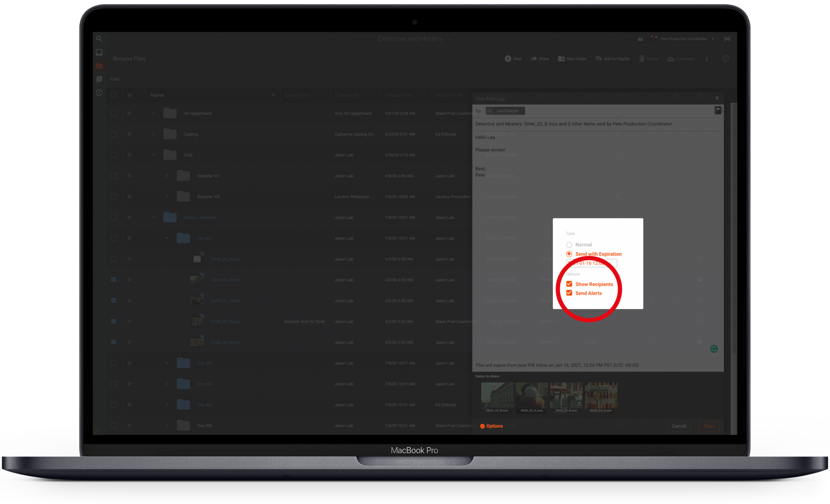Click the expiration date input field
The height and width of the screenshot is (504, 830).
click(x=591, y=263)
